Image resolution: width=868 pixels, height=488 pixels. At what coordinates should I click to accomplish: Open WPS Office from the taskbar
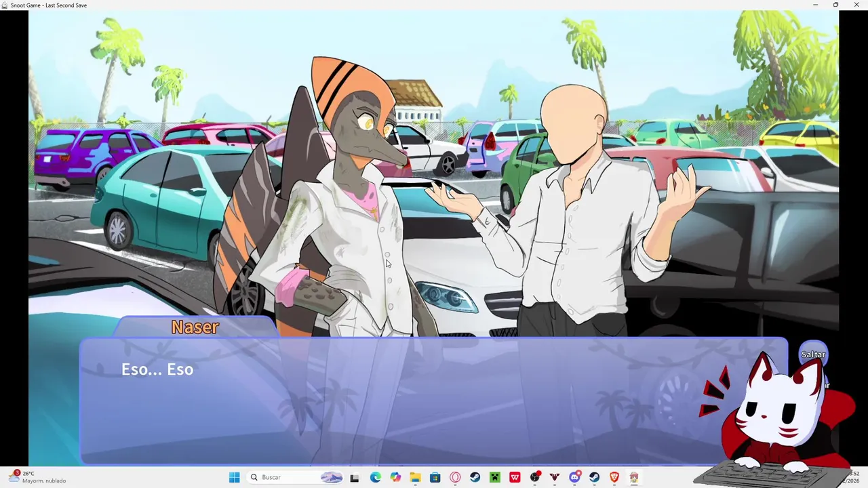coord(515,477)
